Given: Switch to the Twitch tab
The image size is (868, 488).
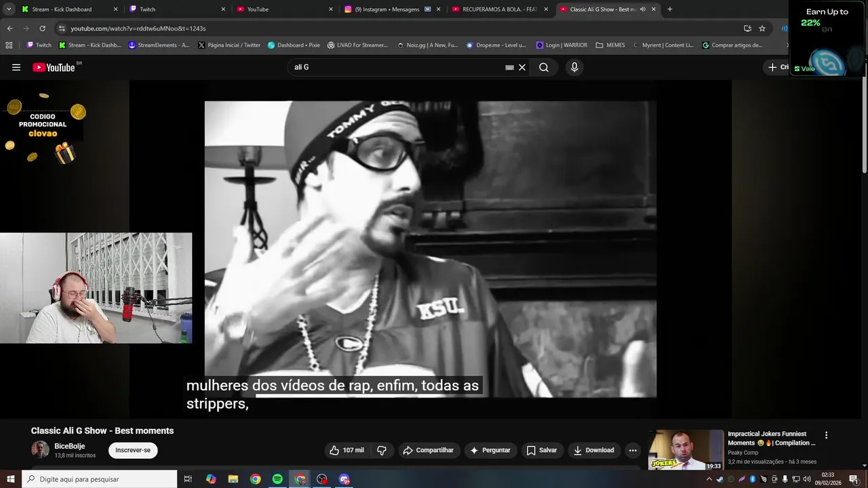Looking at the screenshot, I should [178, 9].
